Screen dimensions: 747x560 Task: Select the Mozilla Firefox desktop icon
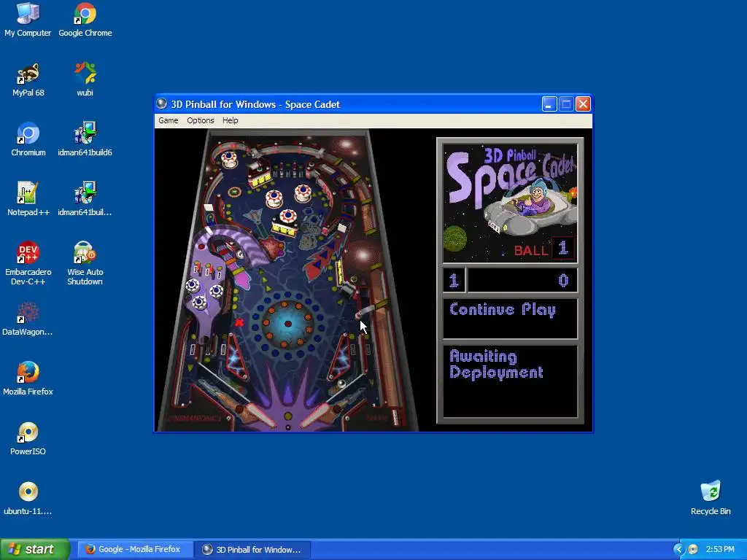pos(28,378)
